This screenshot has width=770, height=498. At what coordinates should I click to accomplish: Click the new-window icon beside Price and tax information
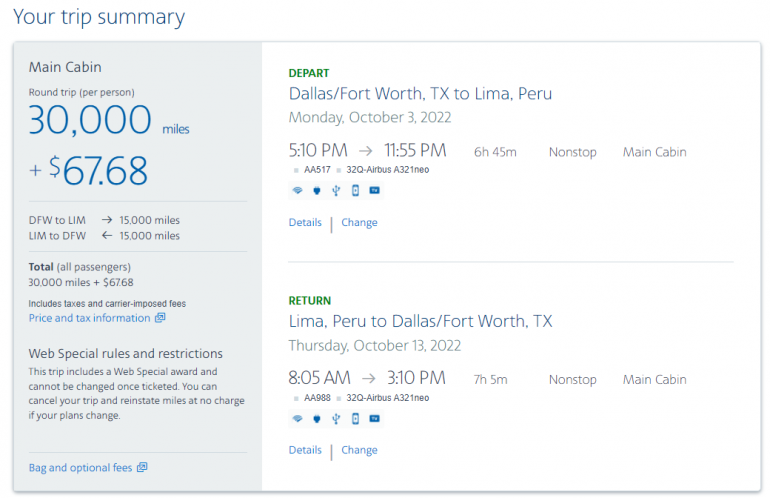click(160, 318)
